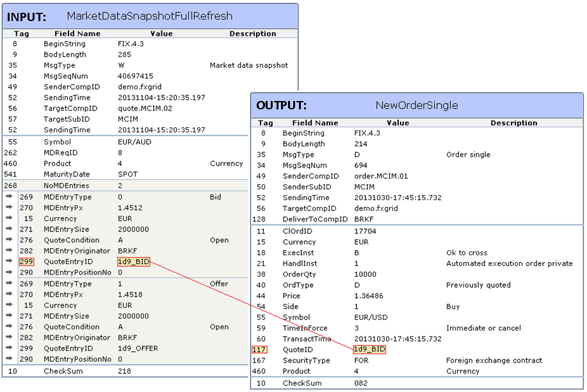Collapse the Bid entries group under NoMDEntries
The image size is (587, 392).
click(8, 197)
